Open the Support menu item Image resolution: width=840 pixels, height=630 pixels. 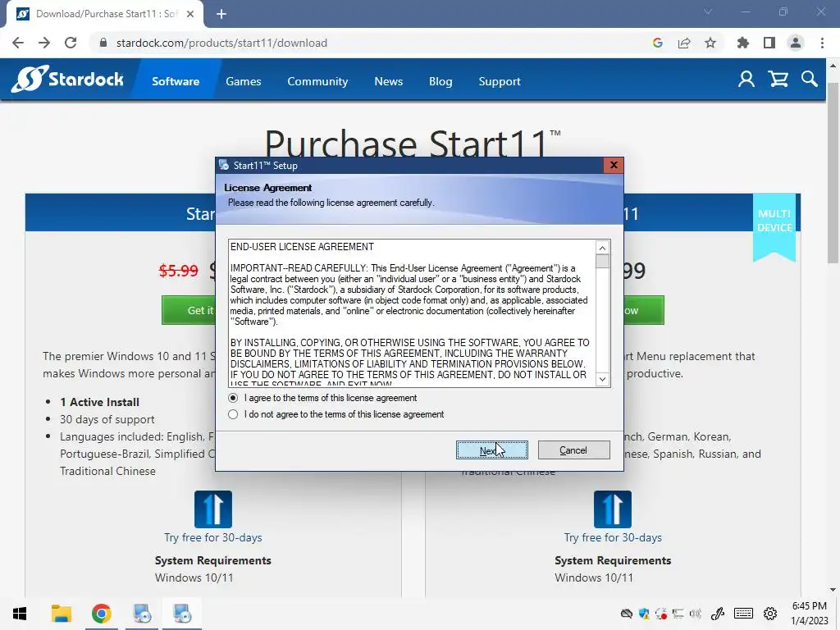[500, 81]
